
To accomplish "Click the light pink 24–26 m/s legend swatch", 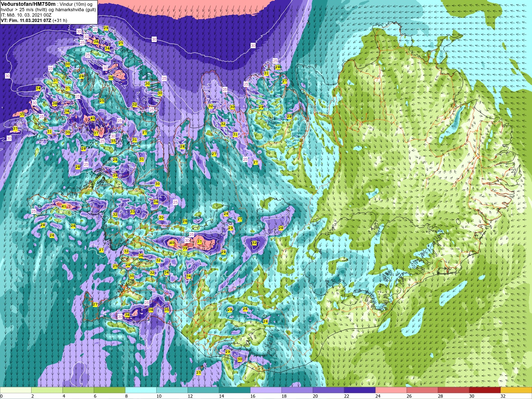I will click(x=391, y=390).
